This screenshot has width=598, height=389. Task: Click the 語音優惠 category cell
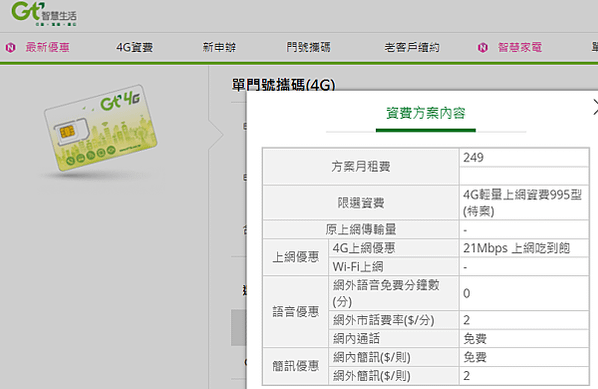point(296,312)
